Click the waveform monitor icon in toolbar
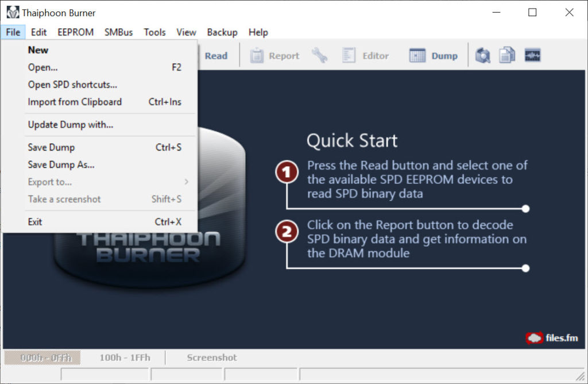The height and width of the screenshot is (384, 588). (532, 55)
